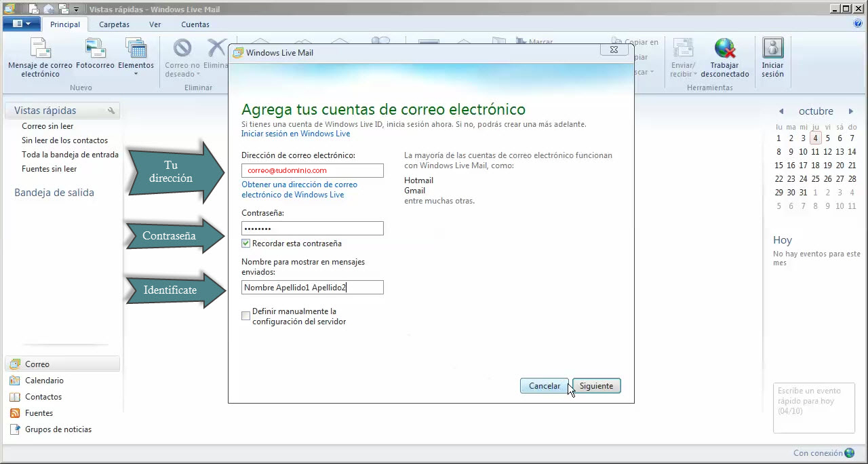The width and height of the screenshot is (868, 464).
Task: Click the Iniciar sesión ribbon icon
Action: 772,48
